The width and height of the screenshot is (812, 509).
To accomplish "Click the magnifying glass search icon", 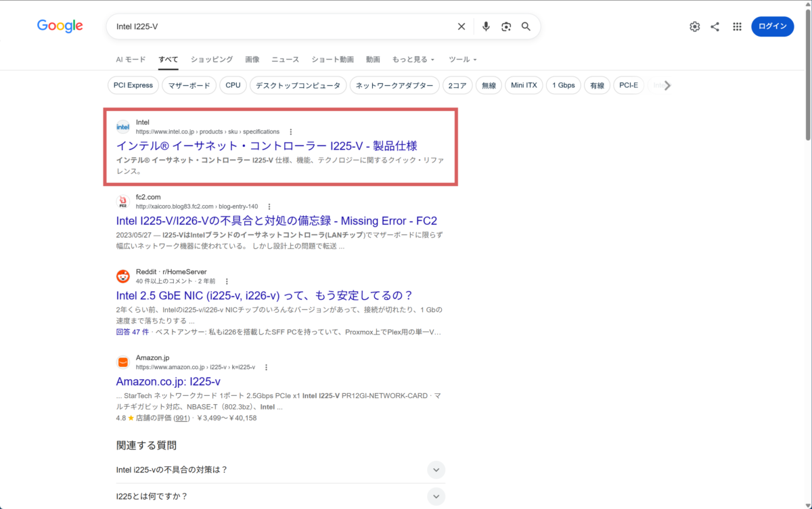I will click(526, 26).
